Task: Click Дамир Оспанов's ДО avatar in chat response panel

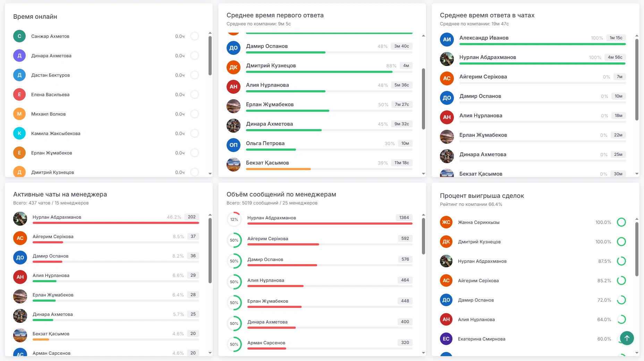Action: 447,98
